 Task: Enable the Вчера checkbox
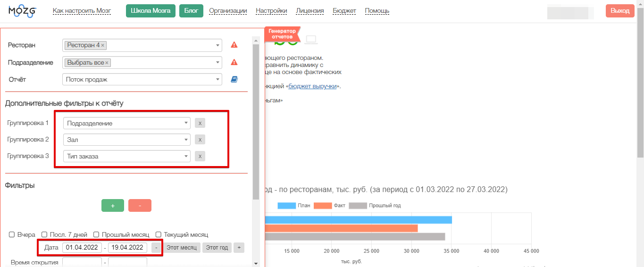(12, 234)
